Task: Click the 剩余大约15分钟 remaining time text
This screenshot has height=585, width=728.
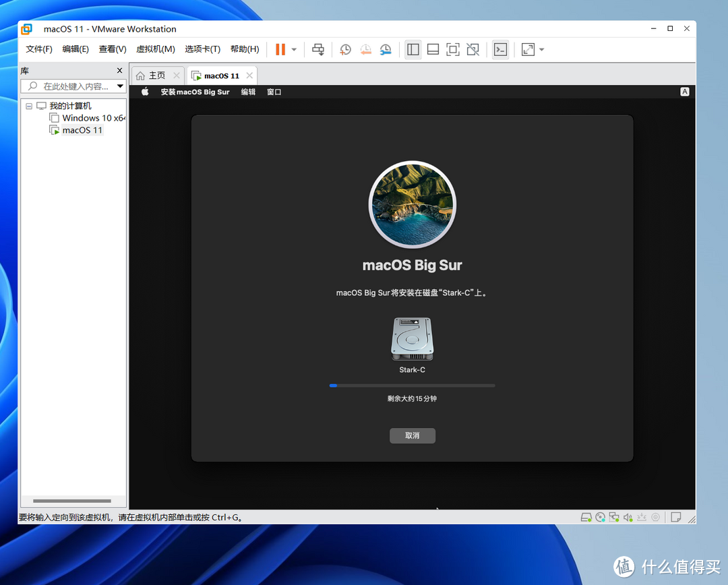Action: tap(413, 398)
